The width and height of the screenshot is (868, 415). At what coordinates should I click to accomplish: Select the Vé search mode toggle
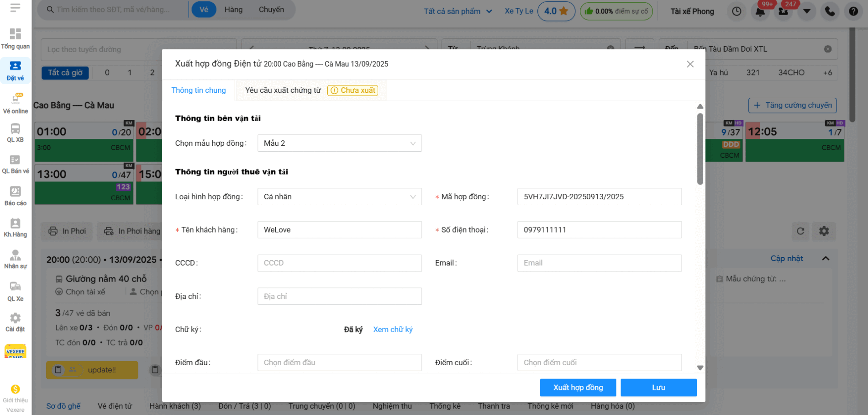pos(204,10)
